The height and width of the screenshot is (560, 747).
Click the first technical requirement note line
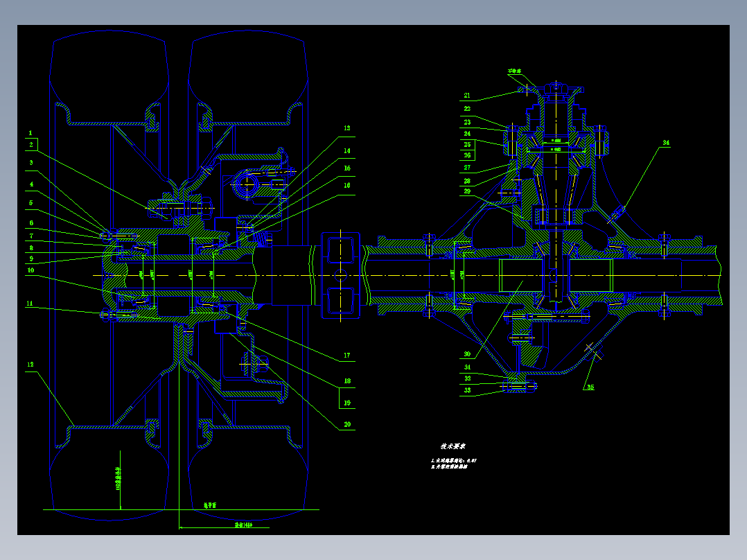(453, 461)
